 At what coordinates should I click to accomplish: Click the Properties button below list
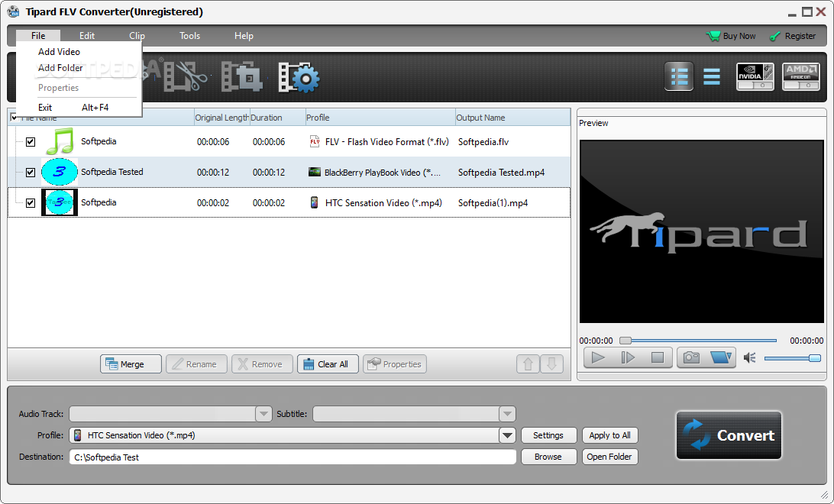pos(395,364)
